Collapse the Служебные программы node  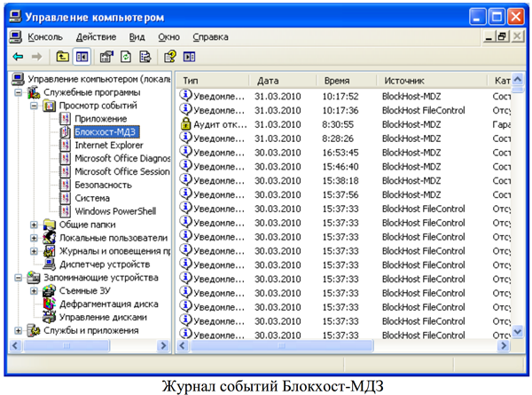[19, 92]
